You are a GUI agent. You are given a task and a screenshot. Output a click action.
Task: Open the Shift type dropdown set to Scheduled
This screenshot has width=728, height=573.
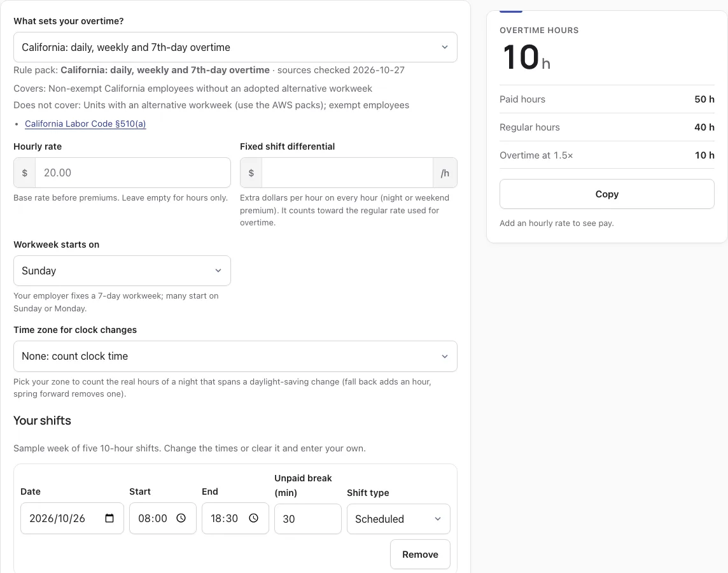click(x=398, y=519)
